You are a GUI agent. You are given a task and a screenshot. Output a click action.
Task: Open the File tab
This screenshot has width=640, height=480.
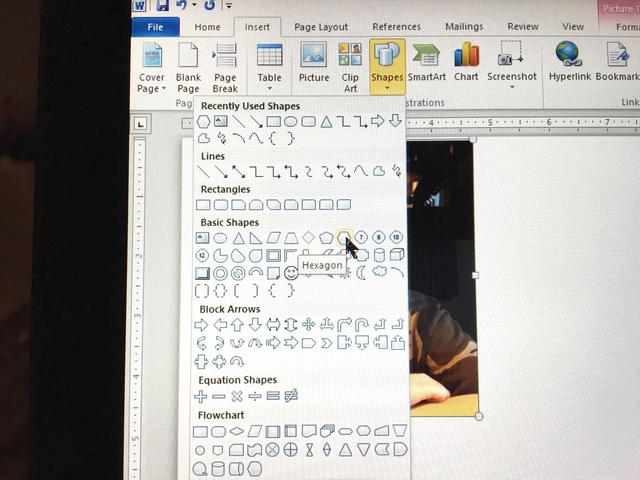pos(155,27)
